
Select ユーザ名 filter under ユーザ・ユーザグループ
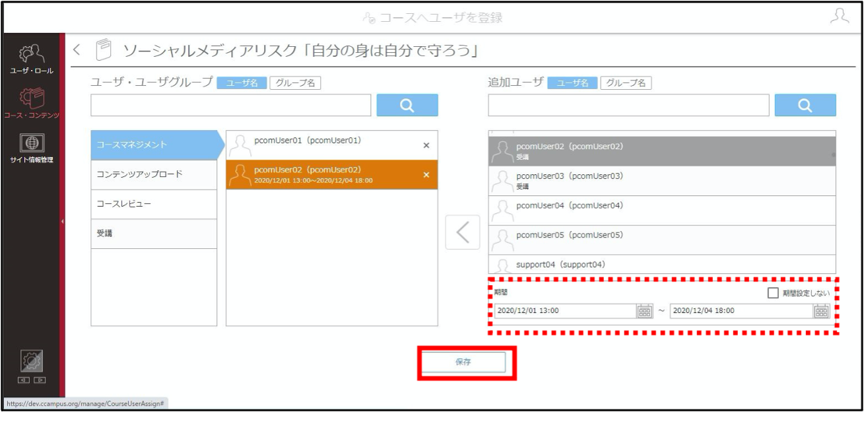pos(242,83)
